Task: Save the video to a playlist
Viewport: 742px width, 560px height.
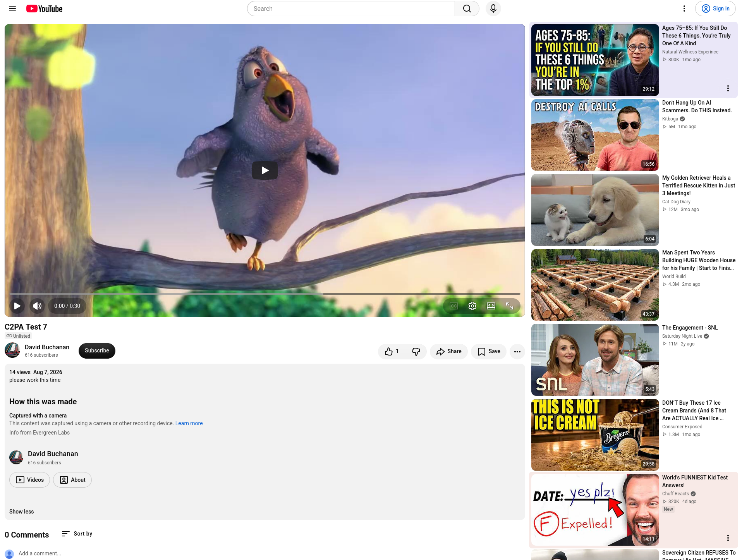Action: 489,351
